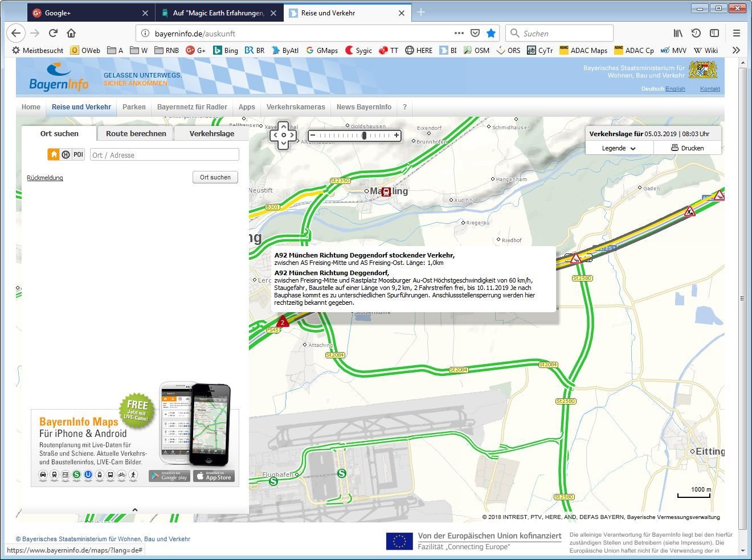752x560 pixels.
Task: Open the ADAC Maps bookmark
Action: pos(583,50)
